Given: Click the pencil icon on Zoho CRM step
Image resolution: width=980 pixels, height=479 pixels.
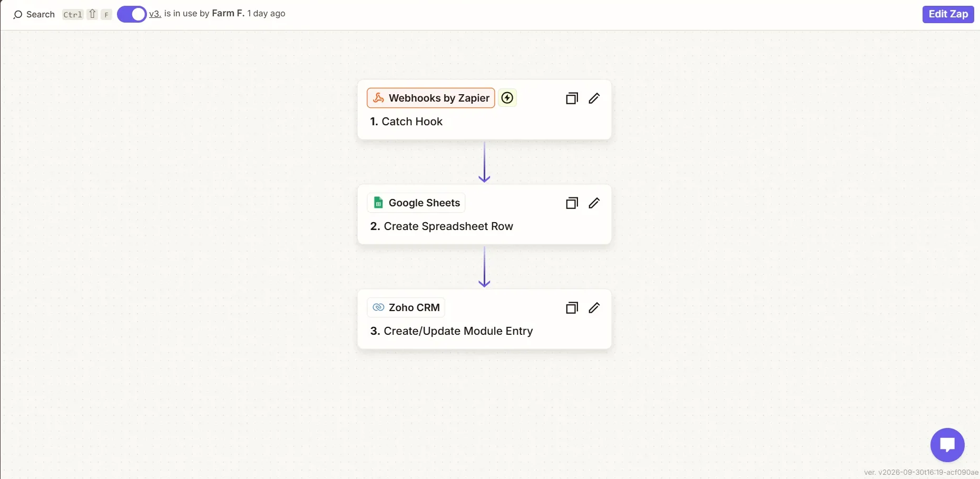Looking at the screenshot, I should click(594, 308).
